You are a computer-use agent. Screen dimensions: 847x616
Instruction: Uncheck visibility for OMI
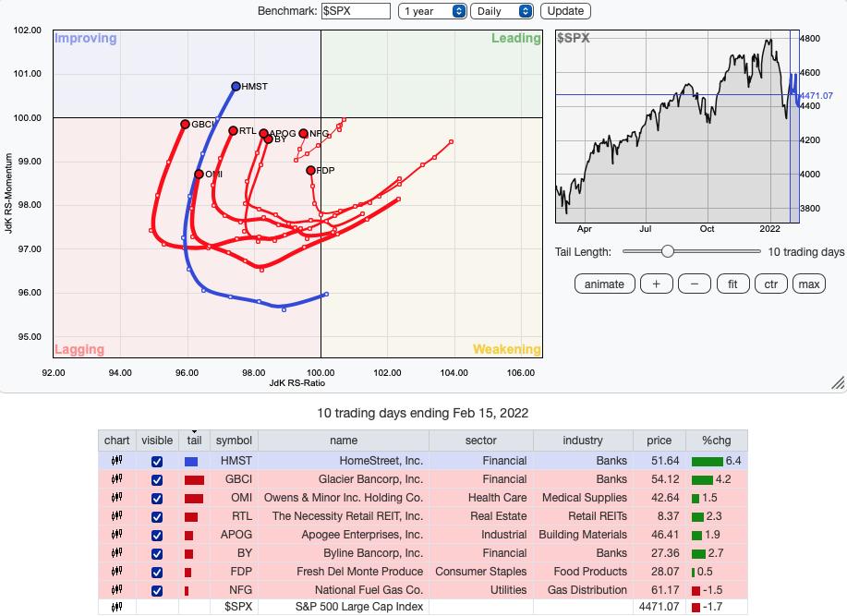pos(157,499)
